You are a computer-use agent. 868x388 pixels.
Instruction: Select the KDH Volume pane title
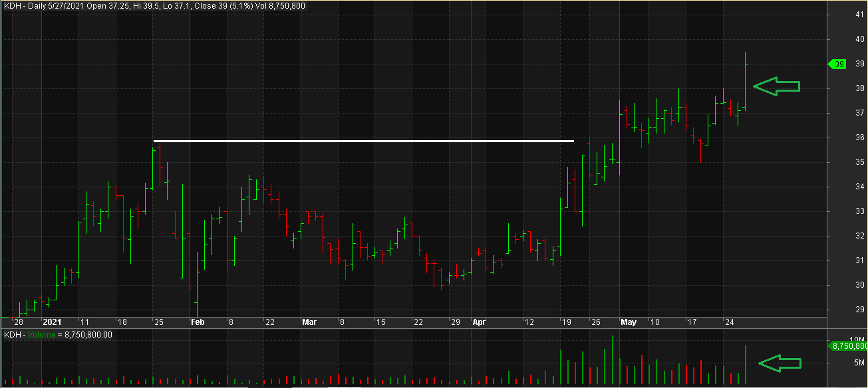pyautogui.click(x=59, y=335)
